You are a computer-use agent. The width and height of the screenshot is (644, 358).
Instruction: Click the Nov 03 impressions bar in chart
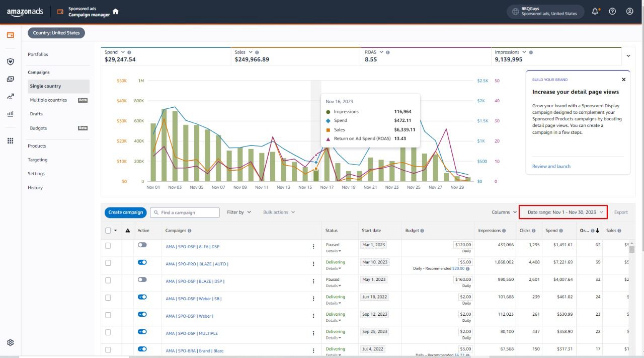coord(175,146)
